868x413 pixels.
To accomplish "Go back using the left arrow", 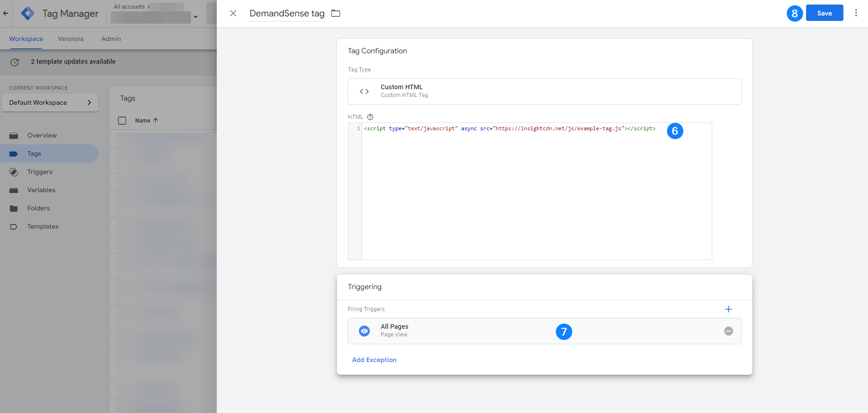I will tap(5, 13).
